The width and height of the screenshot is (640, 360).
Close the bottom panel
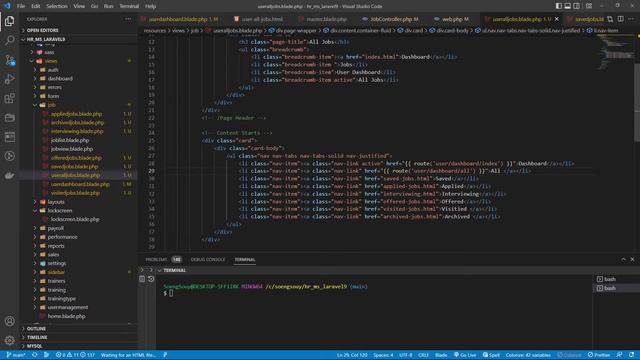click(632, 259)
